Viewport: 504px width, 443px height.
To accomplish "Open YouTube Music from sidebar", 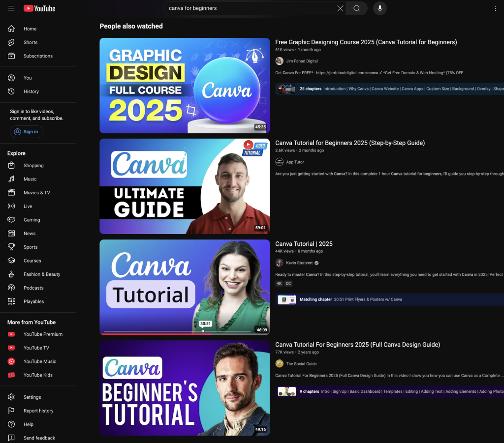I will pos(40,361).
